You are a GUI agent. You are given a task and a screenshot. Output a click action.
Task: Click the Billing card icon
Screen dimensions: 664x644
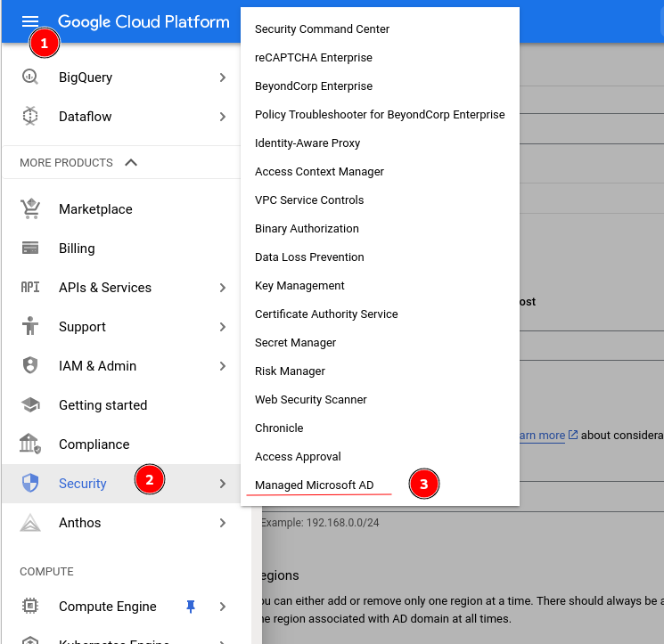point(30,248)
